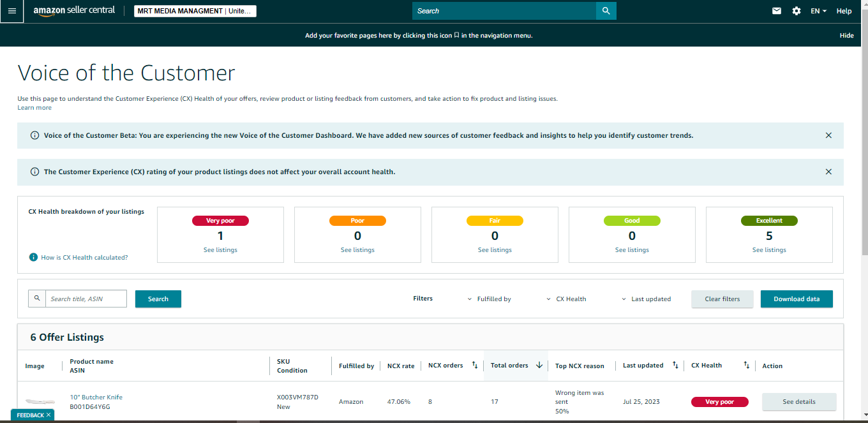
Task: Close the Feedback tab with X
Action: click(48, 415)
